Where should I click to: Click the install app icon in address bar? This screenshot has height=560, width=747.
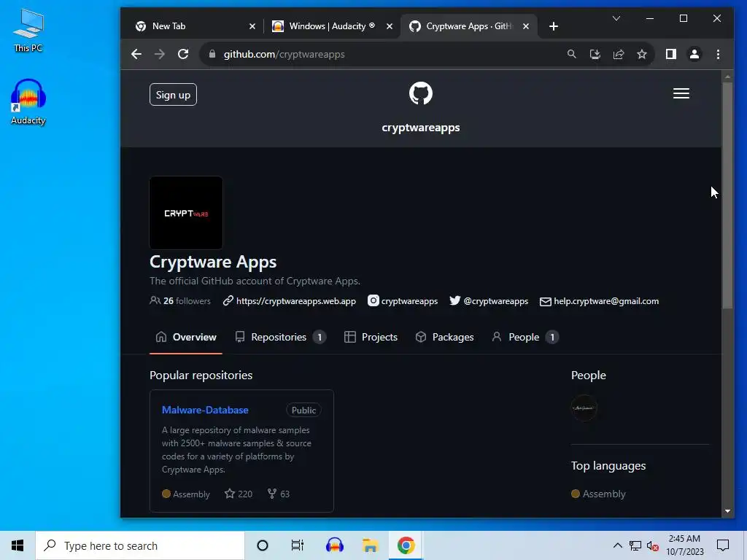[x=595, y=54]
